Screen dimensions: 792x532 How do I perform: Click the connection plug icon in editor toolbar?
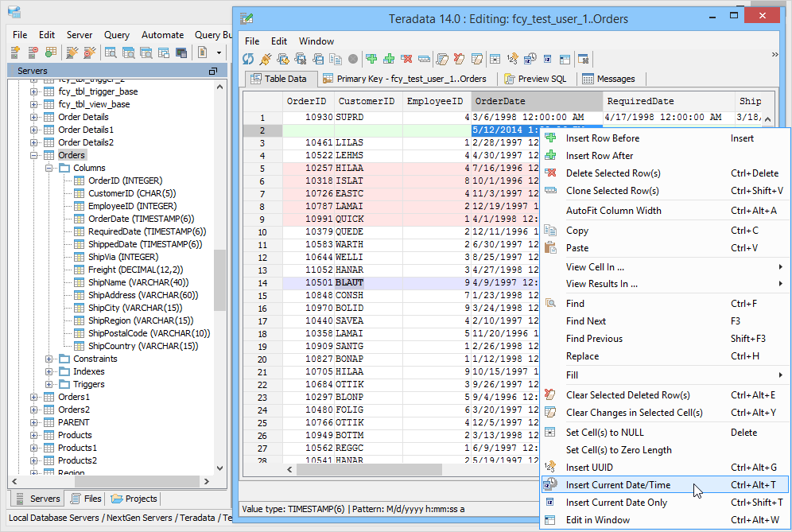pyautogui.click(x=265, y=59)
